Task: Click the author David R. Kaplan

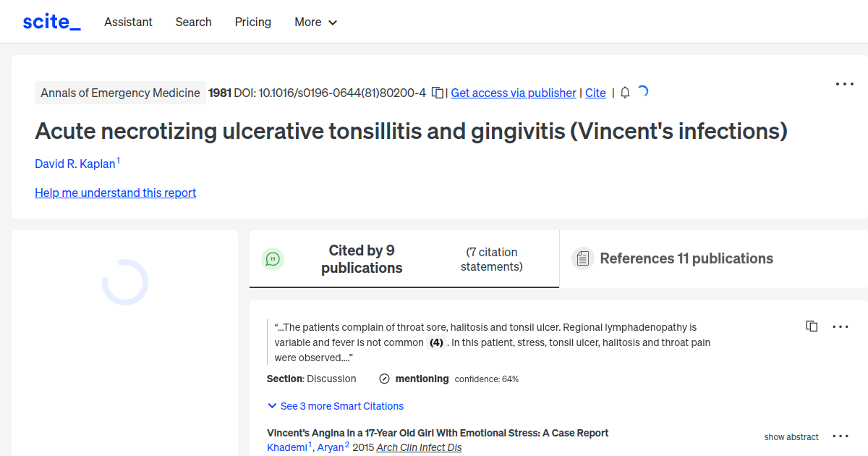Action: [x=75, y=164]
